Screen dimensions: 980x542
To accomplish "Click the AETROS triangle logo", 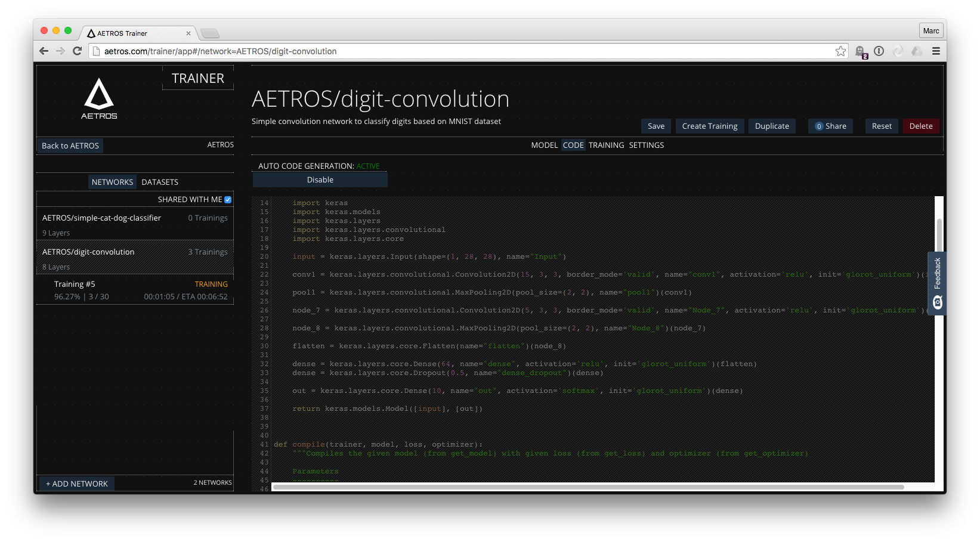I will pyautogui.click(x=99, y=98).
